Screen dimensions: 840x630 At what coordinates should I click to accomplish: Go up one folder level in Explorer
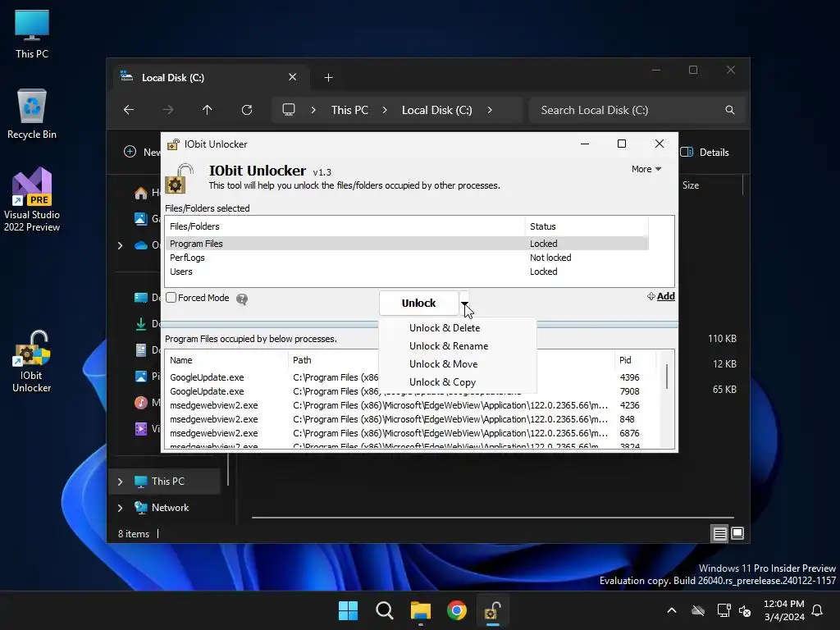(208, 110)
